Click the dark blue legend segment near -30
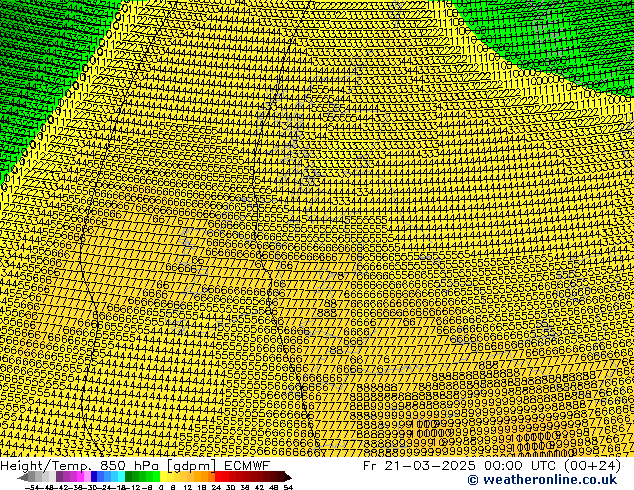 point(94,477)
